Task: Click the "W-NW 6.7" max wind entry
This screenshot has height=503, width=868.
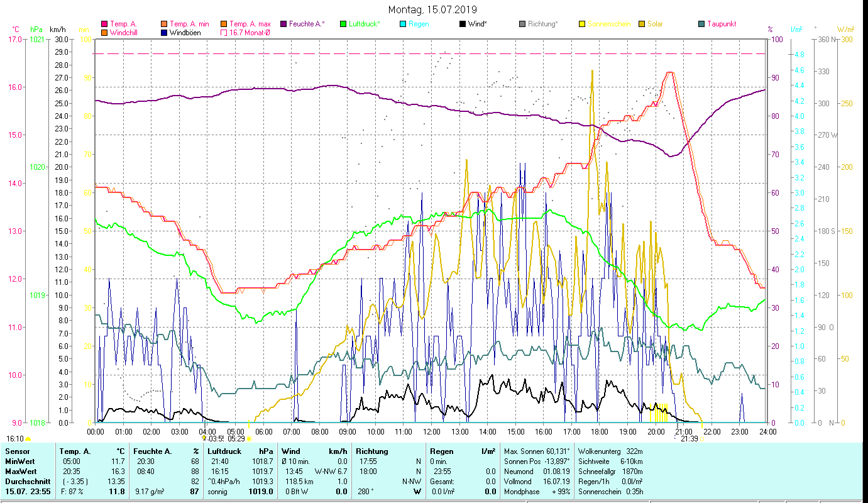Action: tap(332, 471)
